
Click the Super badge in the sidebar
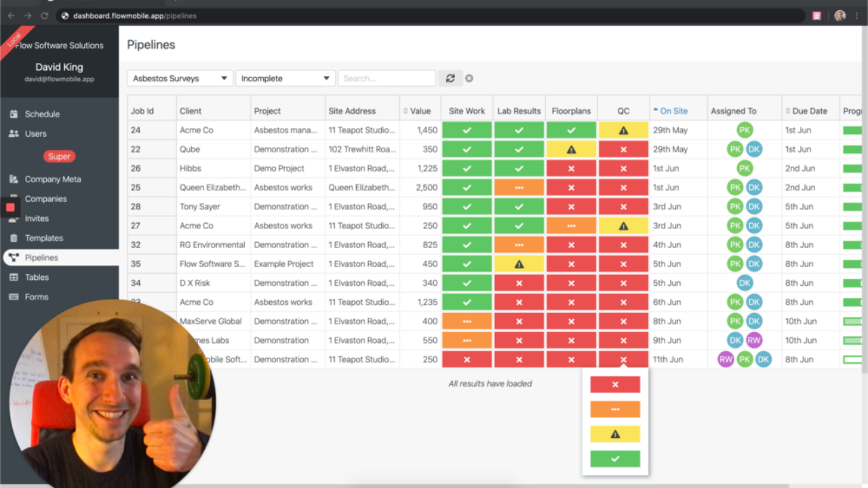click(x=59, y=156)
